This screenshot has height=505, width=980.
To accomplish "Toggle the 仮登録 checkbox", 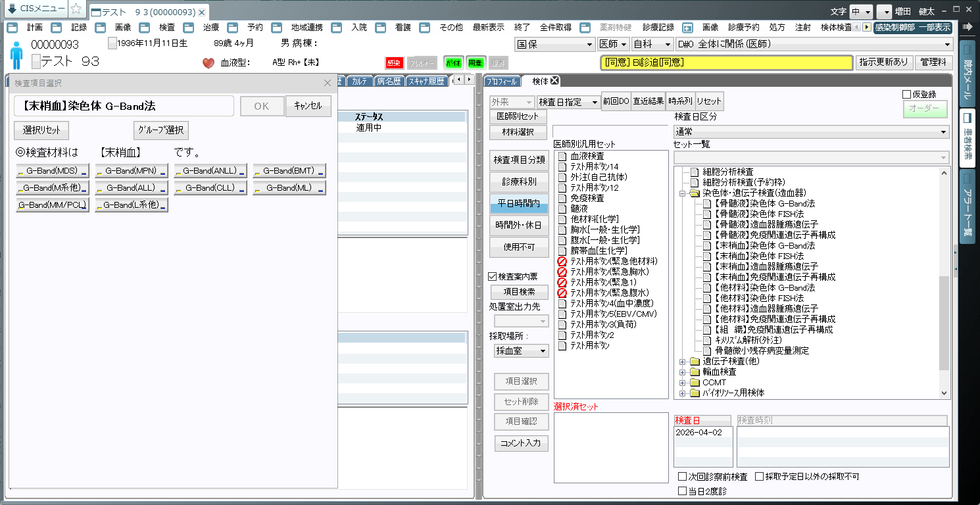I will pos(907,95).
